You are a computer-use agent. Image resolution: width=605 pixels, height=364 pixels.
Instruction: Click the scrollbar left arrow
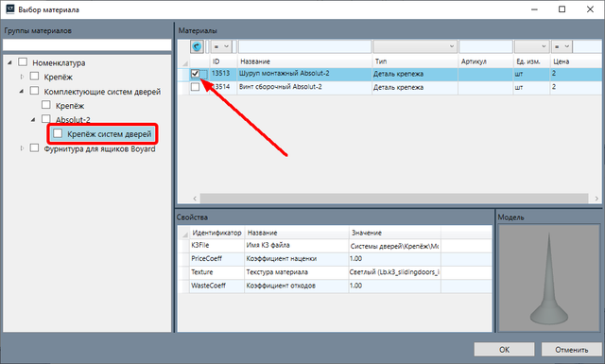(195, 199)
